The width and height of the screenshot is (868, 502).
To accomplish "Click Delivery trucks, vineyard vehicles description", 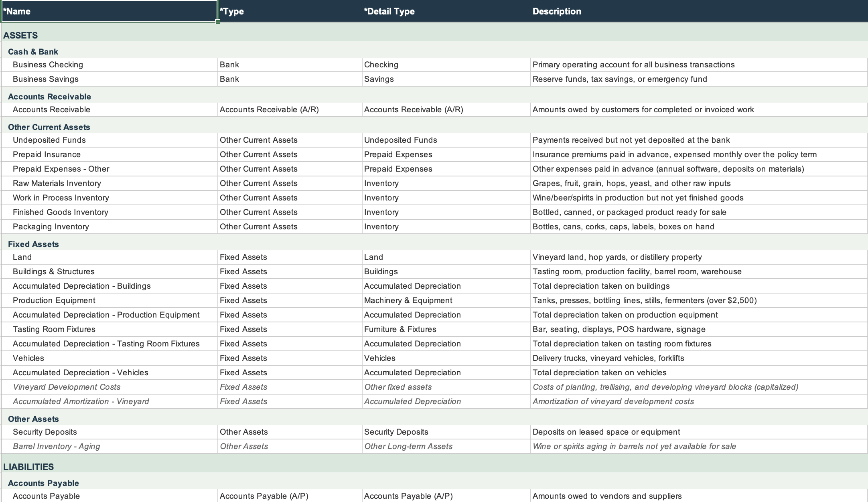I will point(699,358).
